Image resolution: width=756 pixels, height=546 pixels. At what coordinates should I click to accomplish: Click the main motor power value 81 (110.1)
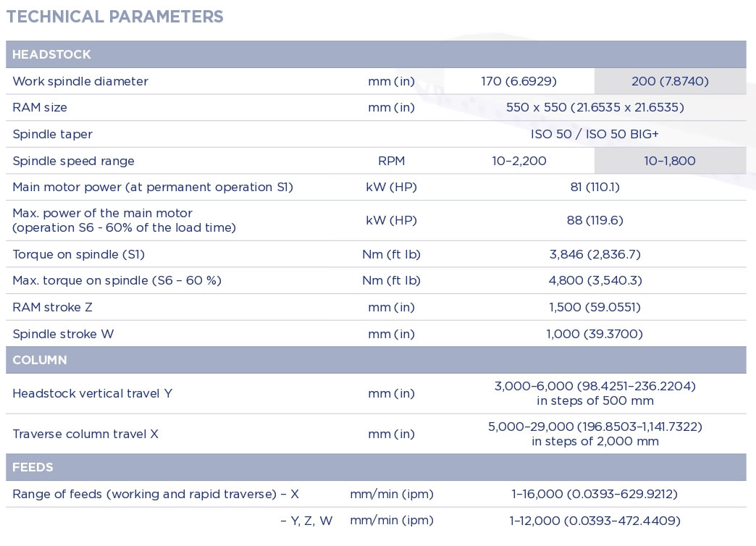tap(595, 187)
